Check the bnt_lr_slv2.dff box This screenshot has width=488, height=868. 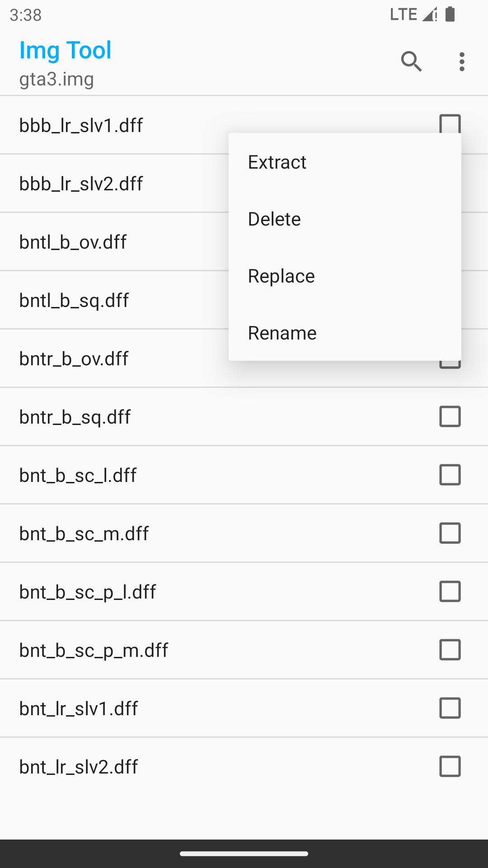coord(450,766)
